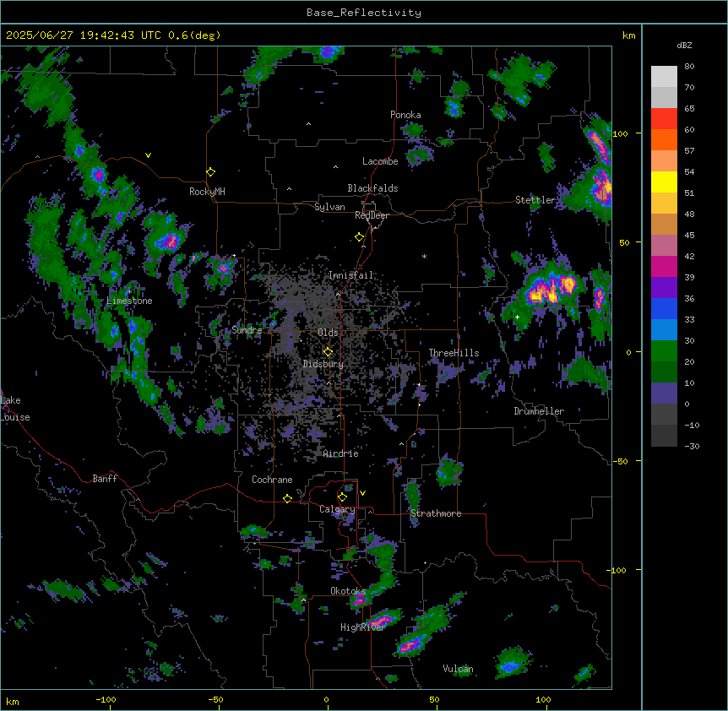Select the magenta 39-42 dBZ legend swatch
The height and width of the screenshot is (711, 728).
tap(664, 266)
